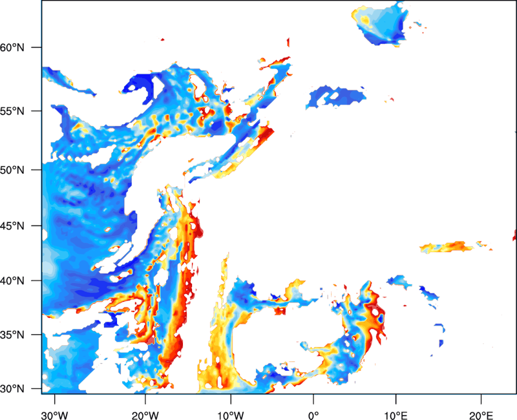Click the 40°N latitude label
The height and width of the screenshot is (420, 517).
(x=12, y=281)
